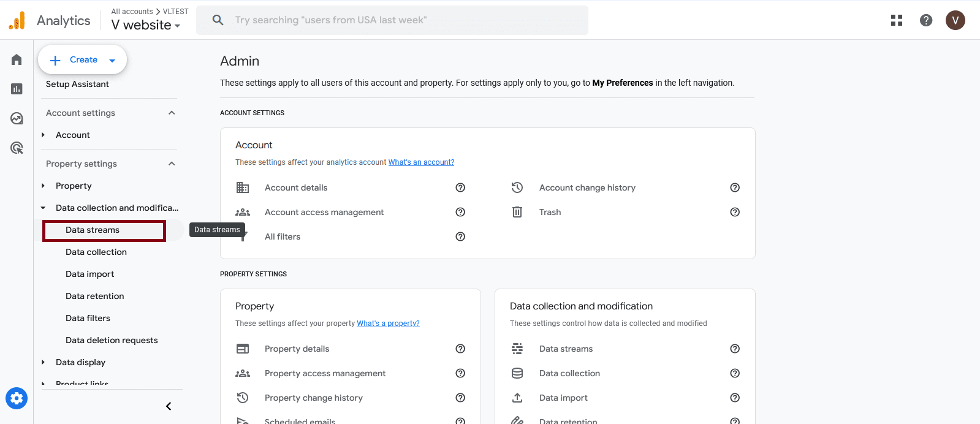Collapse the Property settings section
Image resolution: width=980 pixels, height=424 pixels.
click(172, 164)
